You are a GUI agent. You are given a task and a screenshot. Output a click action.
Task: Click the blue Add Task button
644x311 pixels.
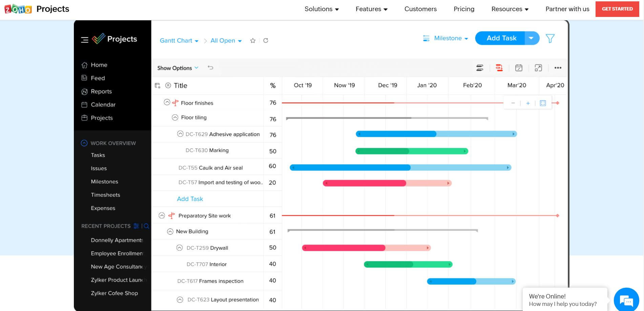[x=501, y=38]
